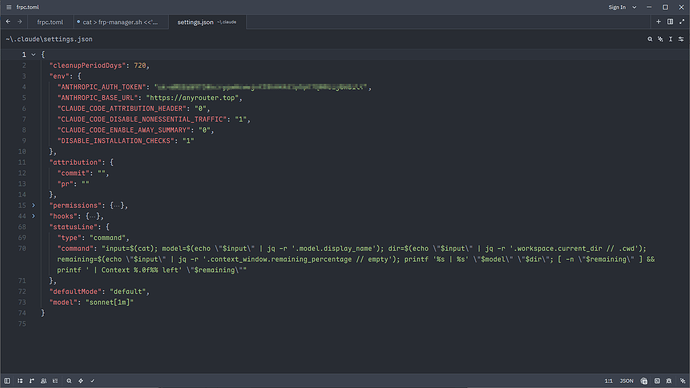Image resolution: width=690 pixels, height=388 pixels.
Task: Open the collaboration people panel icon
Action: 44,381
